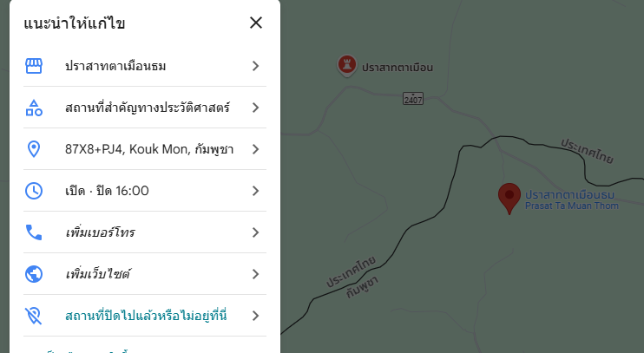Viewport: 644px width, 353px height.
Task: Click the category shapes icon
Action: [x=34, y=108]
